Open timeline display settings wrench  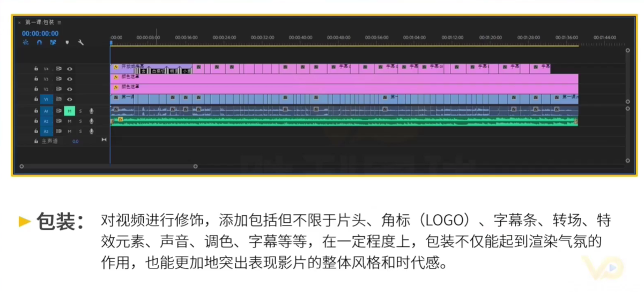point(81,42)
